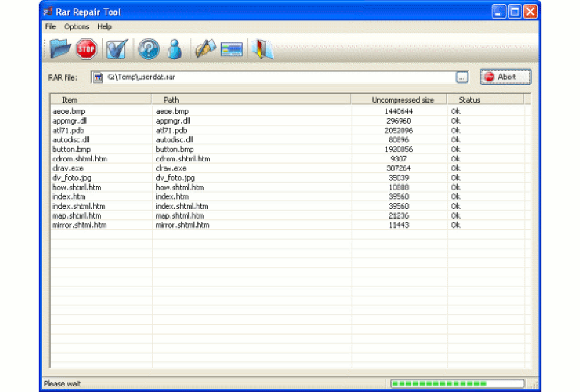580x392 pixels.
Task: Select item aeoe.bmp in list
Action: (69, 111)
